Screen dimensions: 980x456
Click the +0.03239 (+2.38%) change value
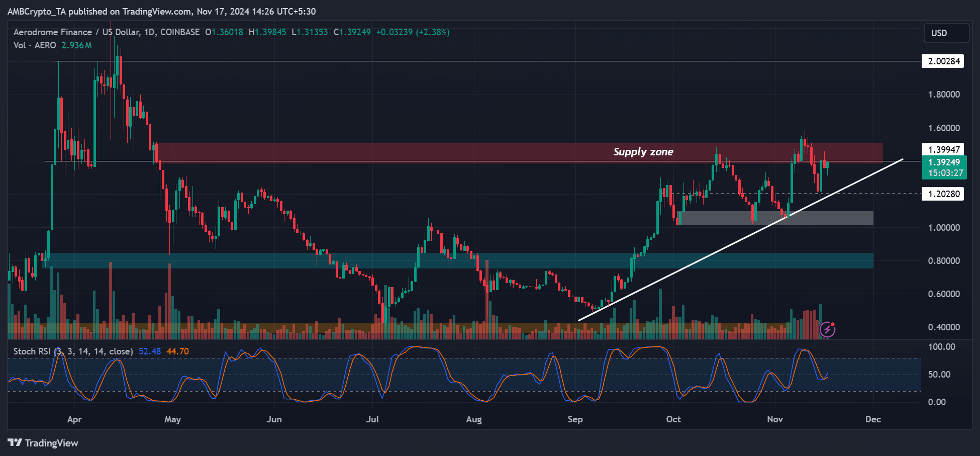click(x=413, y=32)
